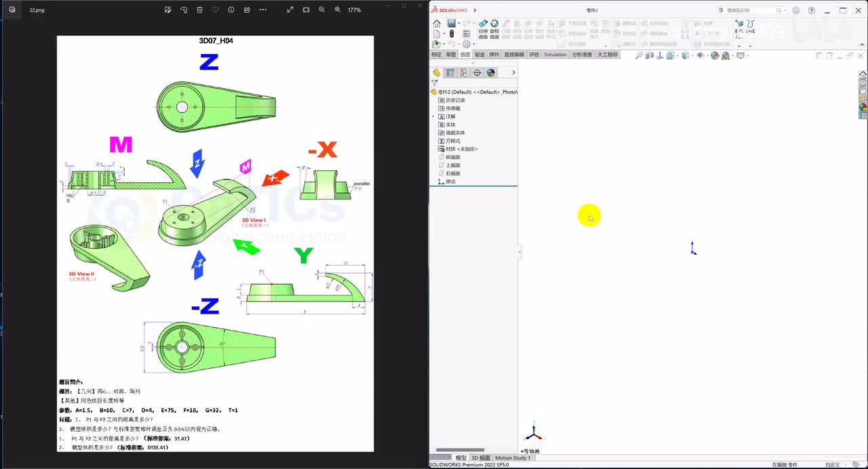The image size is (868, 469).
Task: Switch to the 特征 ribbon tab
Action: 436,54
